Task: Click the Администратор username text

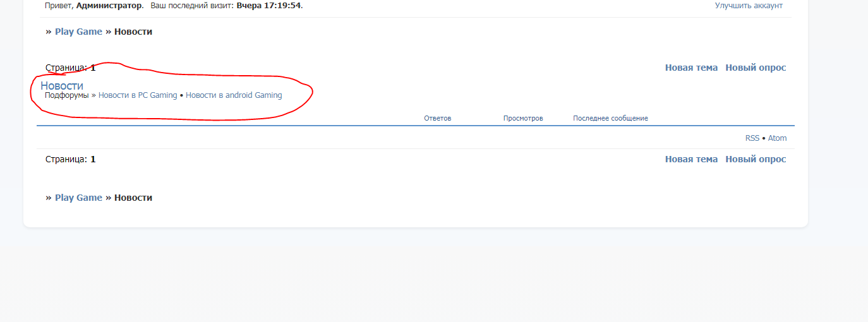Action: click(x=109, y=6)
